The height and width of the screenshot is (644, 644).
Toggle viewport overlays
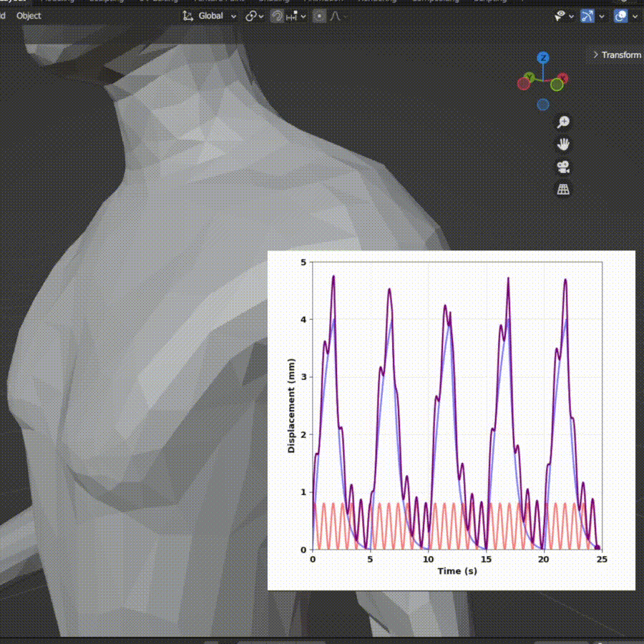(x=620, y=16)
